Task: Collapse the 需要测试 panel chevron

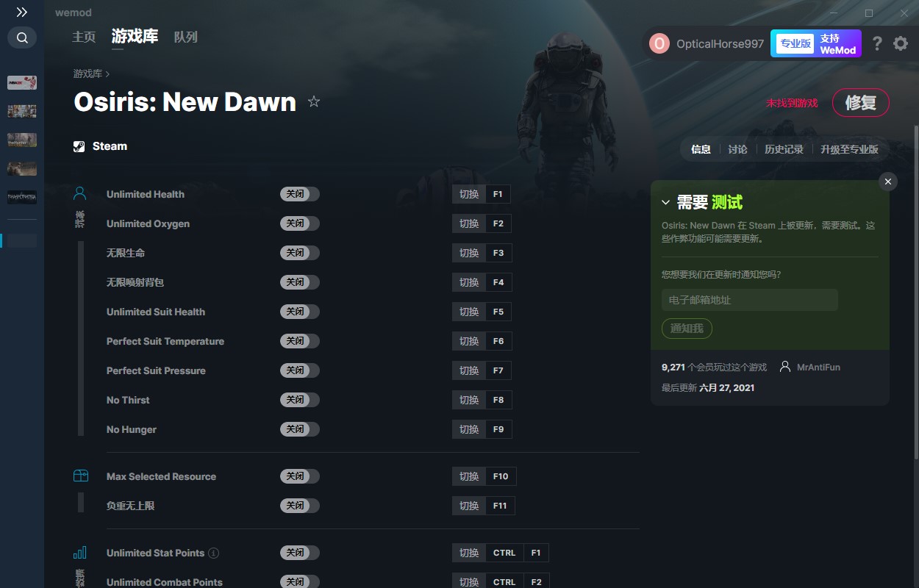Action: [x=665, y=202]
